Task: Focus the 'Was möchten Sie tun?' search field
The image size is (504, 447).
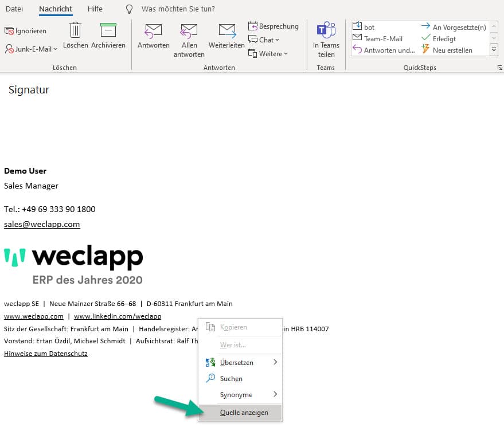Action: (178, 9)
